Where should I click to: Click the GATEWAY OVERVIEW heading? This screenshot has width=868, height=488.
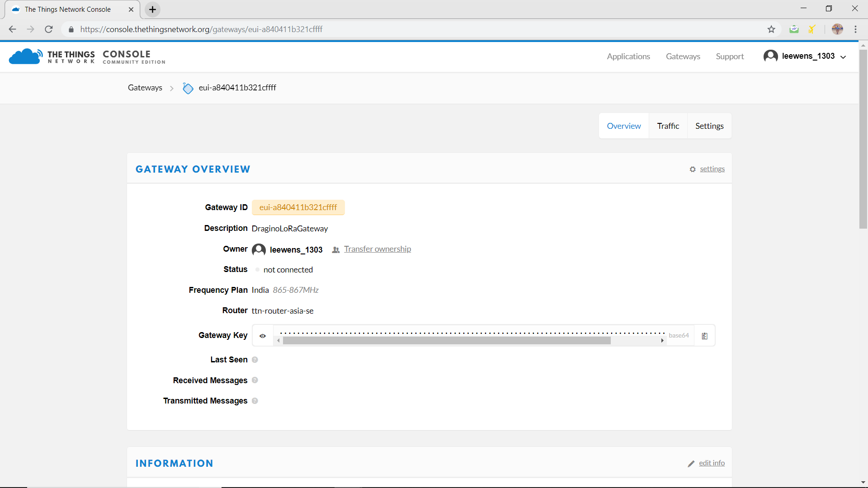click(193, 169)
